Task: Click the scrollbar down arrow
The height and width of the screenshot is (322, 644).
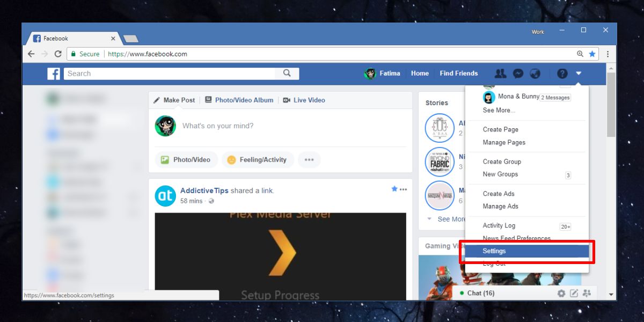Action: (611, 295)
